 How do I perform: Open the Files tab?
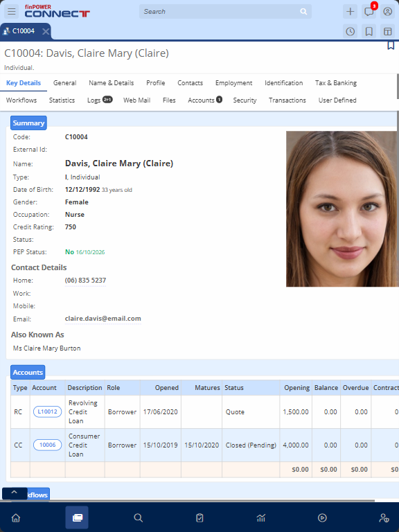tap(169, 100)
